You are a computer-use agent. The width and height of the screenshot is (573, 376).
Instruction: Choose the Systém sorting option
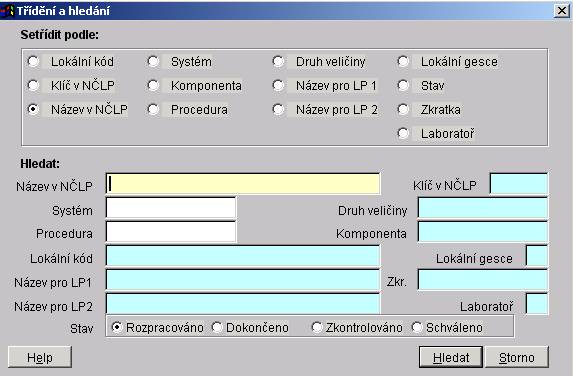click(x=153, y=61)
